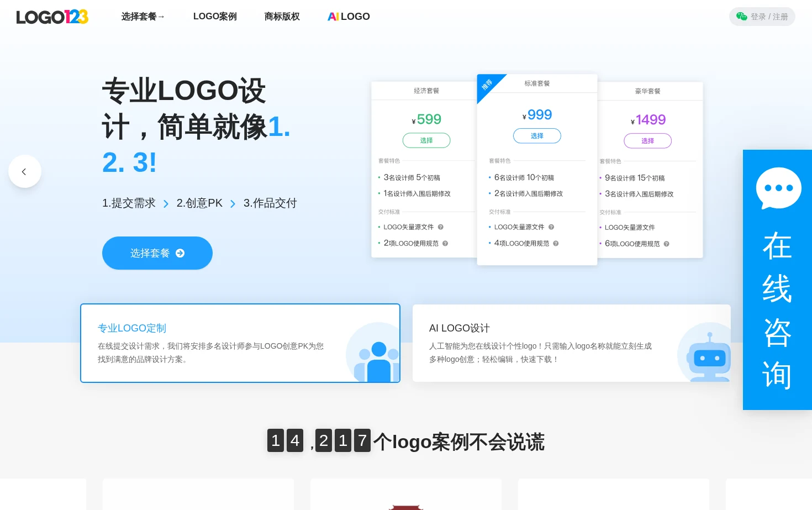
Task: Click the ¥1499 price
Action: pos(648,120)
